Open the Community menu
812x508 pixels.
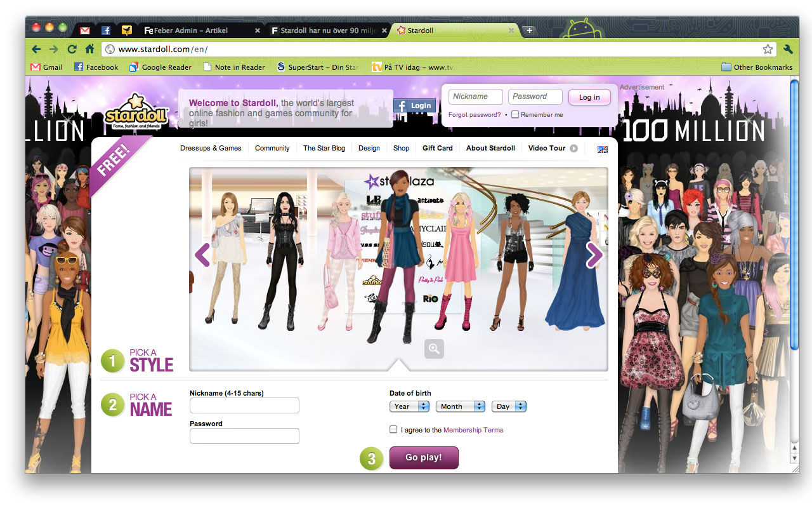coord(272,148)
